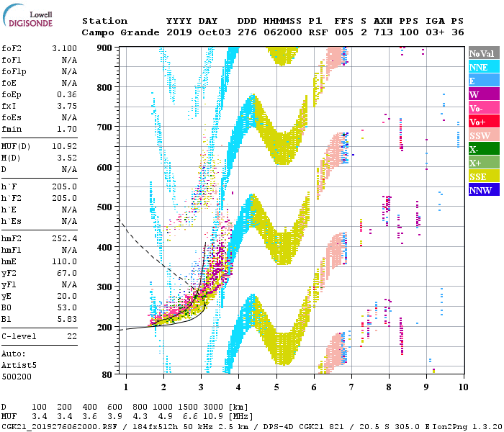
Task: Select the X+ light green legend swatch
Action: [x=484, y=163]
